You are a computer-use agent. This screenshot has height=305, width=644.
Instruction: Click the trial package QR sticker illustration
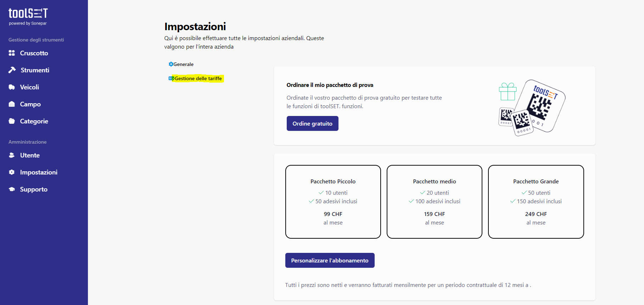[x=532, y=108]
